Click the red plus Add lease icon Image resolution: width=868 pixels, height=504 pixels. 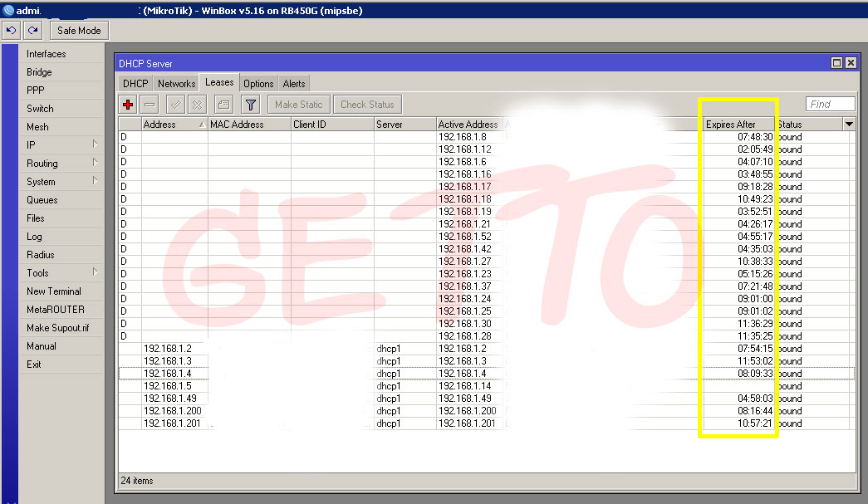(128, 105)
